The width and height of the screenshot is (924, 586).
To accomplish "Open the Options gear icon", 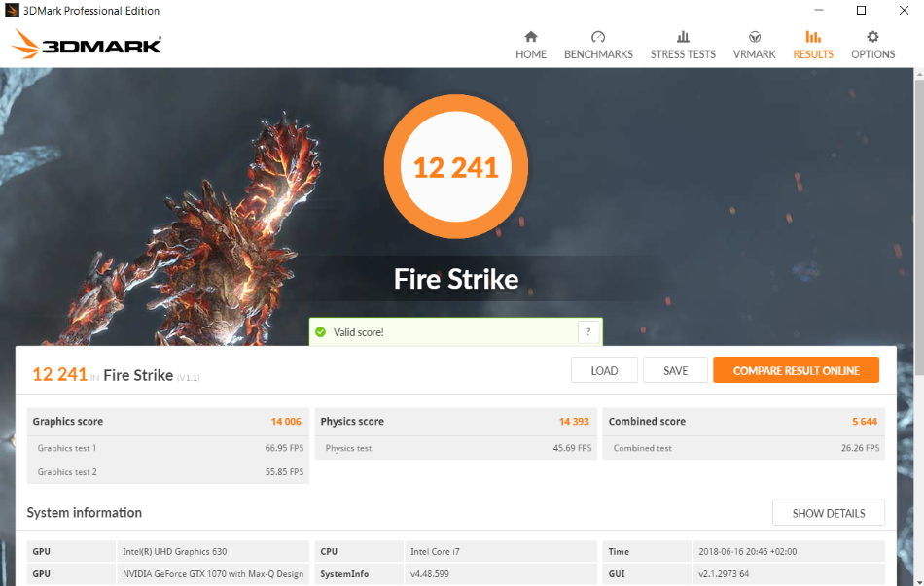I will coord(872,37).
